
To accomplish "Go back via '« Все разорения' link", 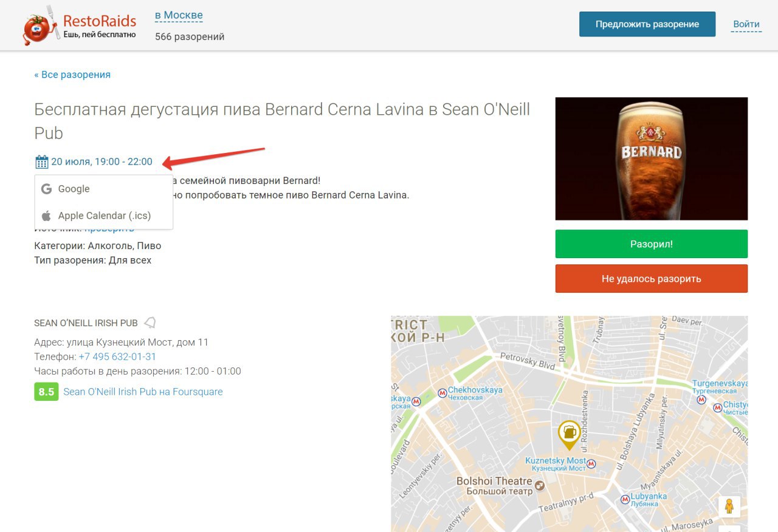I will coord(72,75).
